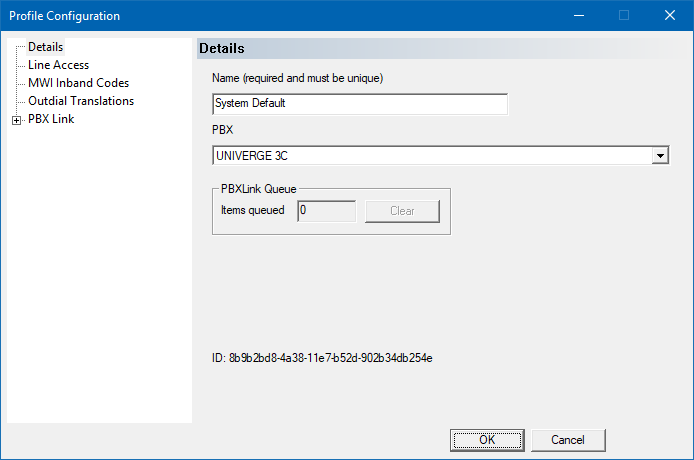694x460 pixels.
Task: Expand the PBX Link plus icon
Action: tap(16, 120)
